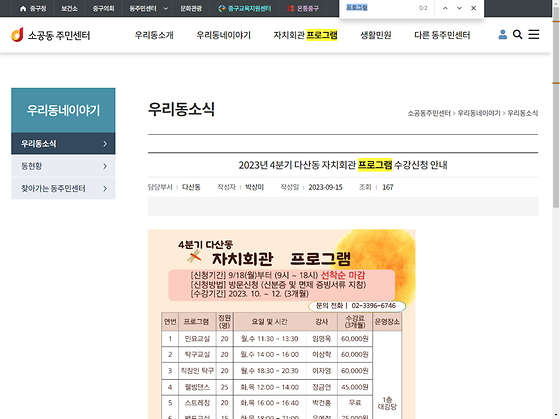The height and width of the screenshot is (419, 560).
Task: Open the 우리동소개 menu
Action: [154, 35]
